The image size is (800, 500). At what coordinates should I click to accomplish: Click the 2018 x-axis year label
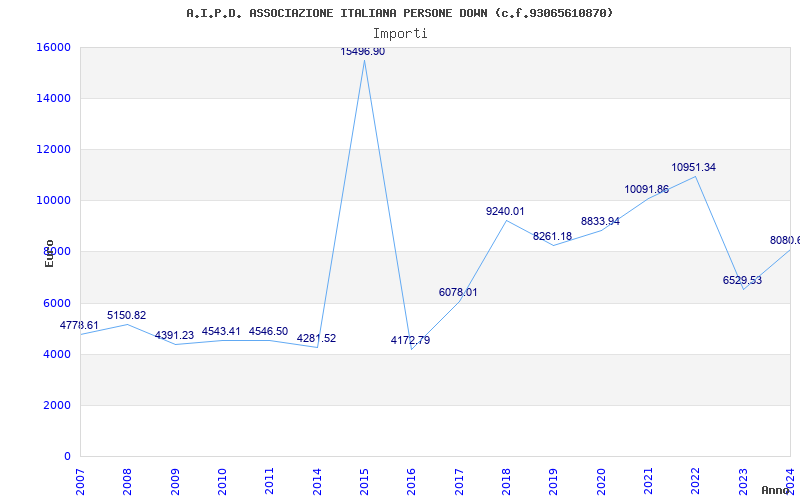(507, 480)
